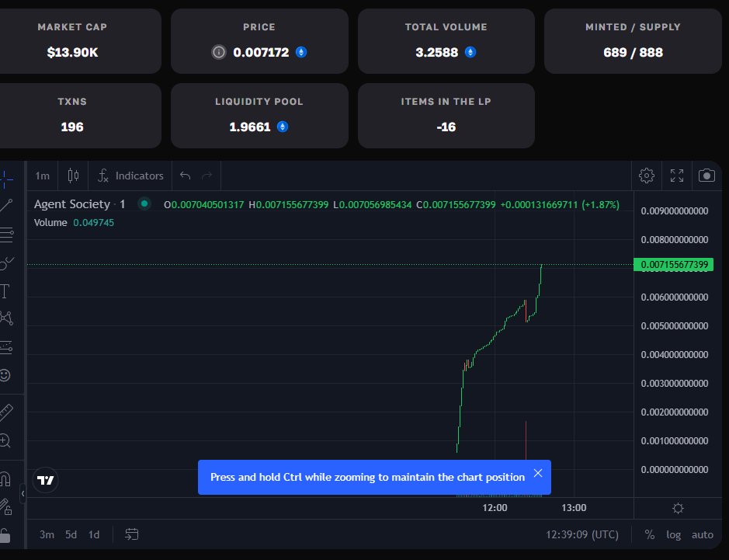Click the market status dot indicator
This screenshot has width=729, height=560.
[144, 203]
